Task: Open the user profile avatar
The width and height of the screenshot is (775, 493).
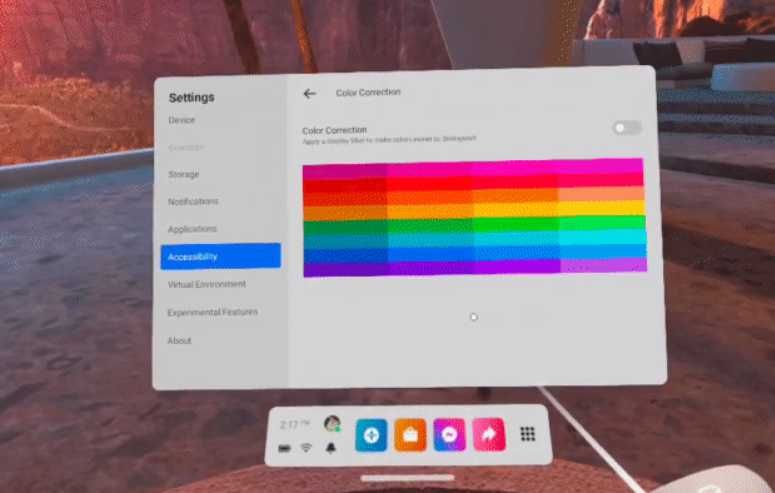Action: 332,424
